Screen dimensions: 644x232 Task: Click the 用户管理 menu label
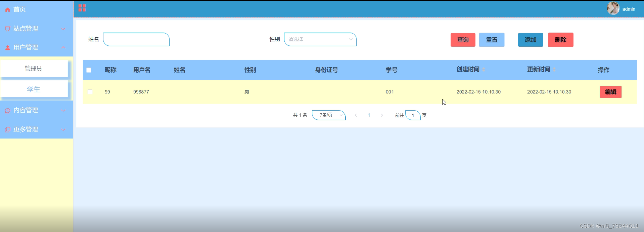point(26,47)
